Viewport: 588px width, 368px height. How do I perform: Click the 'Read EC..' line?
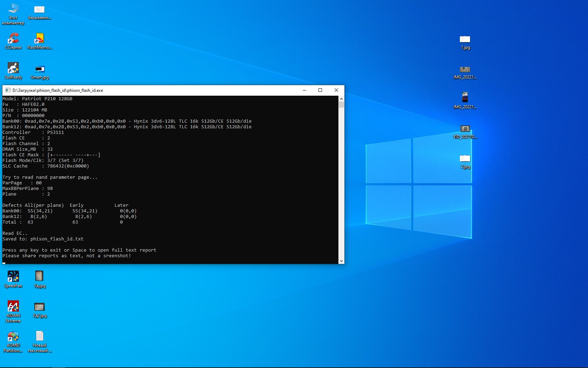click(15, 233)
